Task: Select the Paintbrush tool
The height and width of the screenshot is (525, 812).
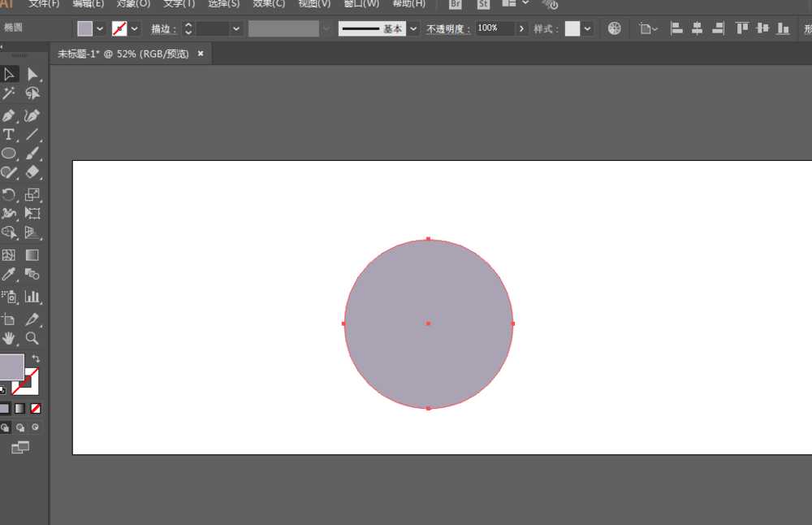Action: [32, 154]
